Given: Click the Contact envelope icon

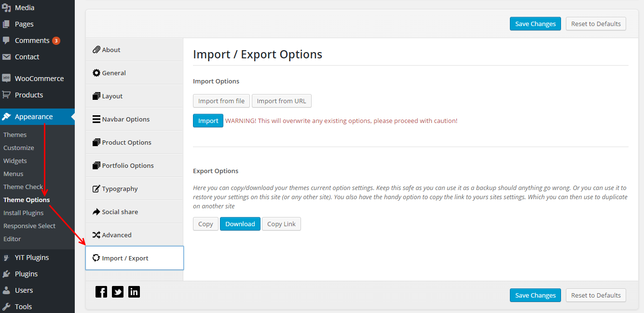Looking at the screenshot, I should point(6,57).
